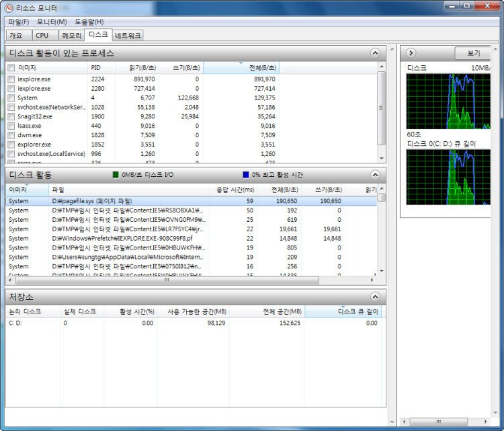Click the 디스크 throughput graph
Screen dimensions: 504x431
[448, 101]
